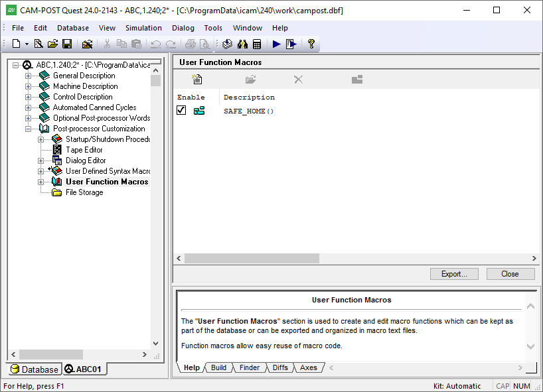Screen dimensions: 543x392
Task: Click the Undo arrow icon
Action: (x=156, y=44)
